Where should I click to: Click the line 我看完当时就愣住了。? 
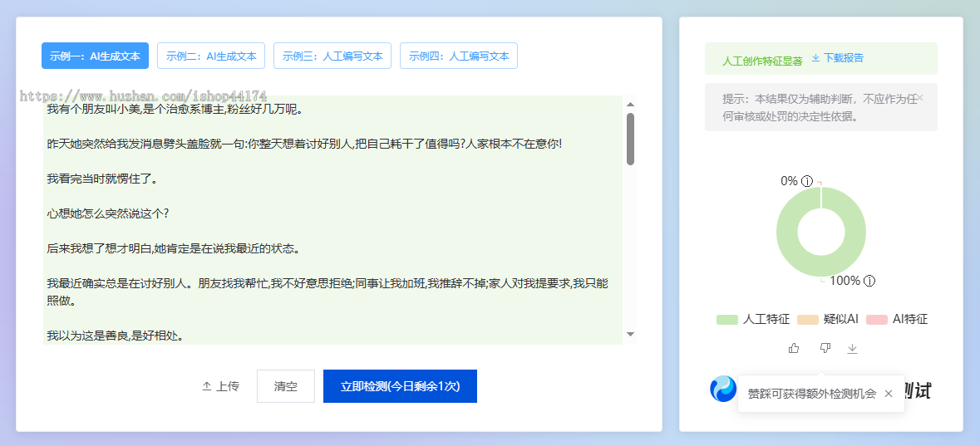(102, 180)
